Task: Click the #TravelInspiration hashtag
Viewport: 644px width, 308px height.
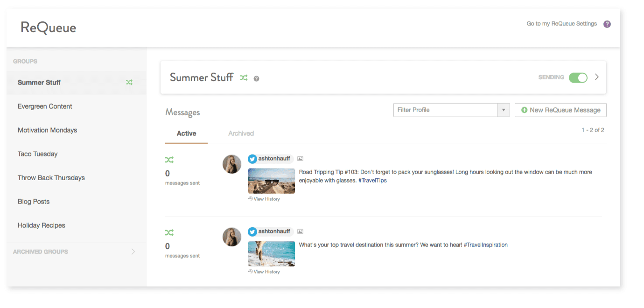Action: tap(486, 245)
